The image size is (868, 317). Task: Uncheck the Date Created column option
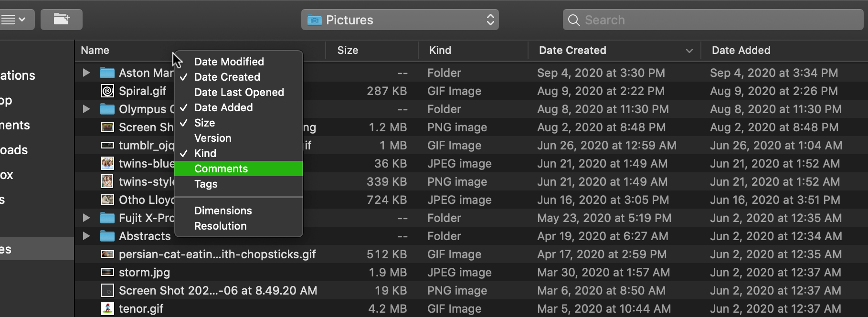pyautogui.click(x=227, y=77)
